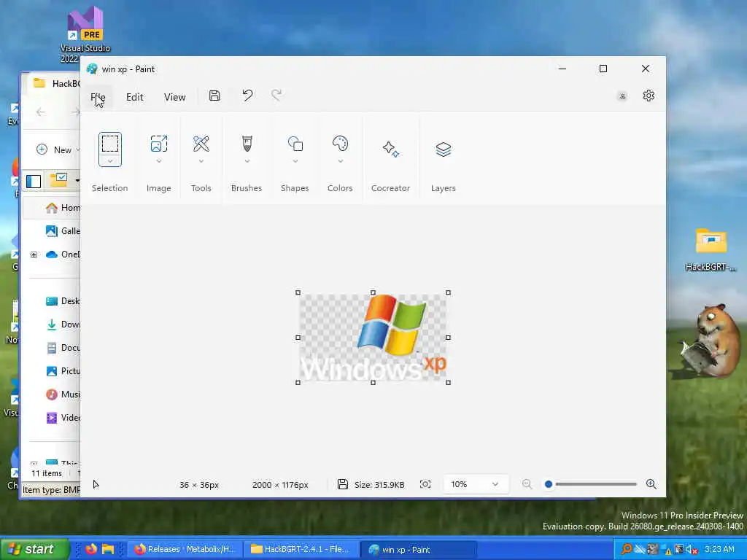
Task: Click the Windows XP logo image on canvas
Action: 373,337
